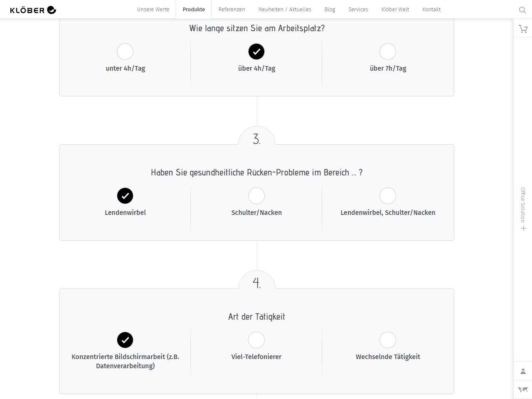The height and width of the screenshot is (399, 532).
Task: Open the world map language icon
Action: click(523, 389)
